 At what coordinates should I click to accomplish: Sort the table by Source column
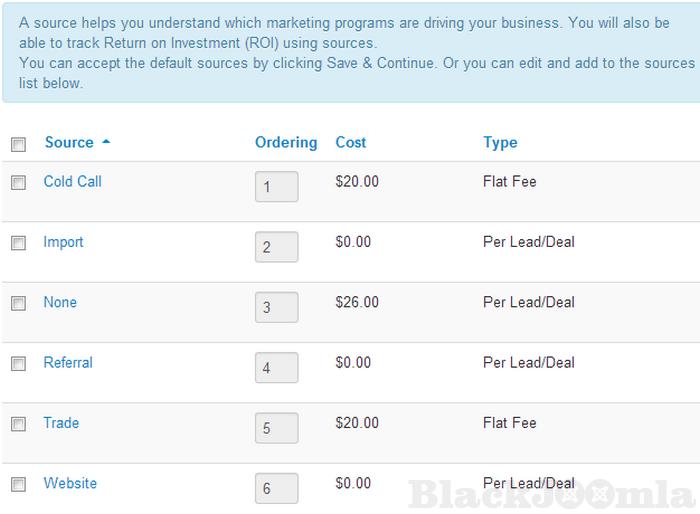69,142
